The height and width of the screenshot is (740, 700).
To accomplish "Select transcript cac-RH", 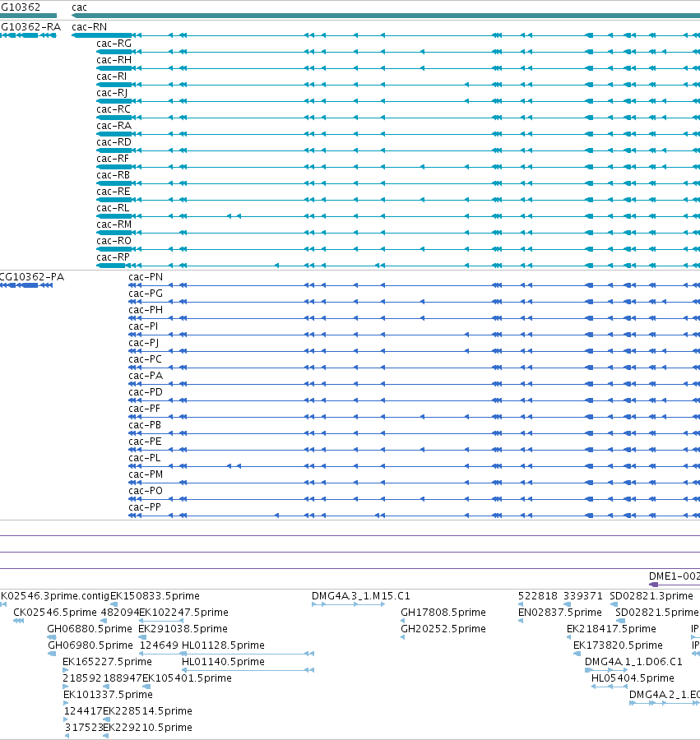I will [114, 60].
